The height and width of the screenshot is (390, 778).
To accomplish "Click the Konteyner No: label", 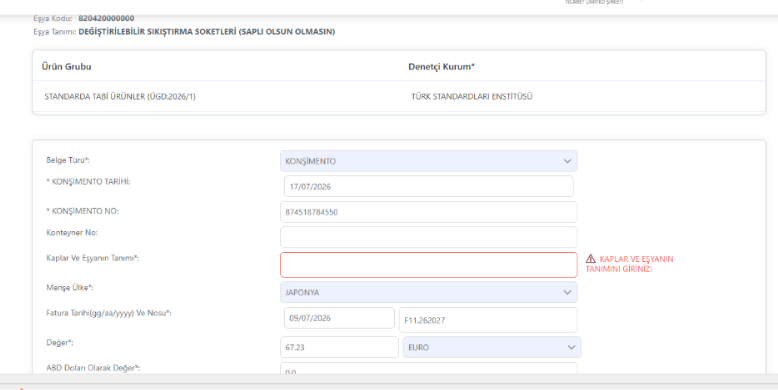I will click(72, 233).
